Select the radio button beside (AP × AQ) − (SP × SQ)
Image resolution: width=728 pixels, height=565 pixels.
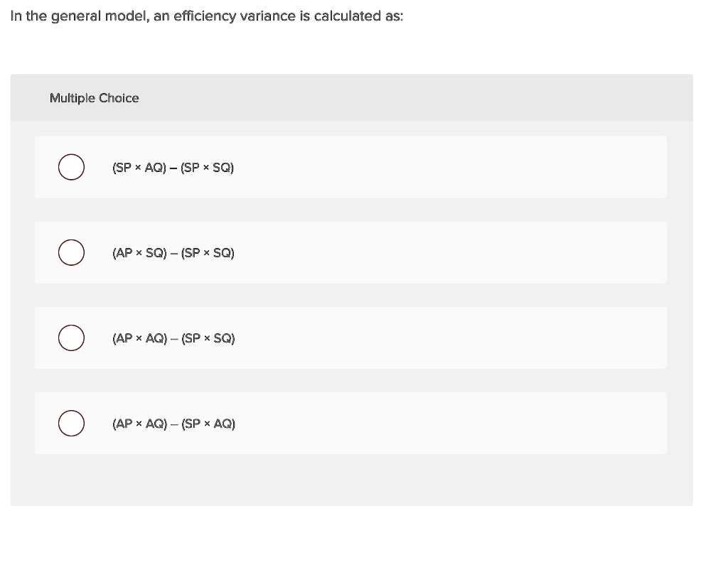coord(71,338)
